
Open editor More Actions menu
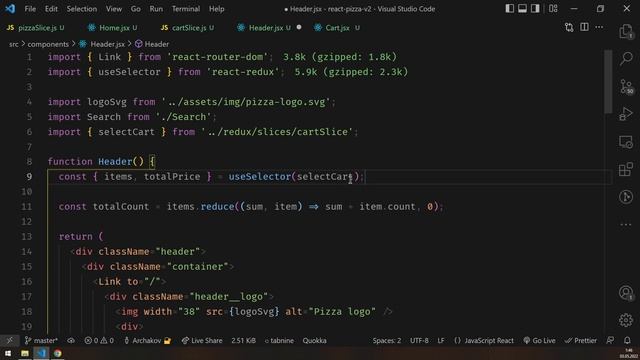tap(599, 27)
